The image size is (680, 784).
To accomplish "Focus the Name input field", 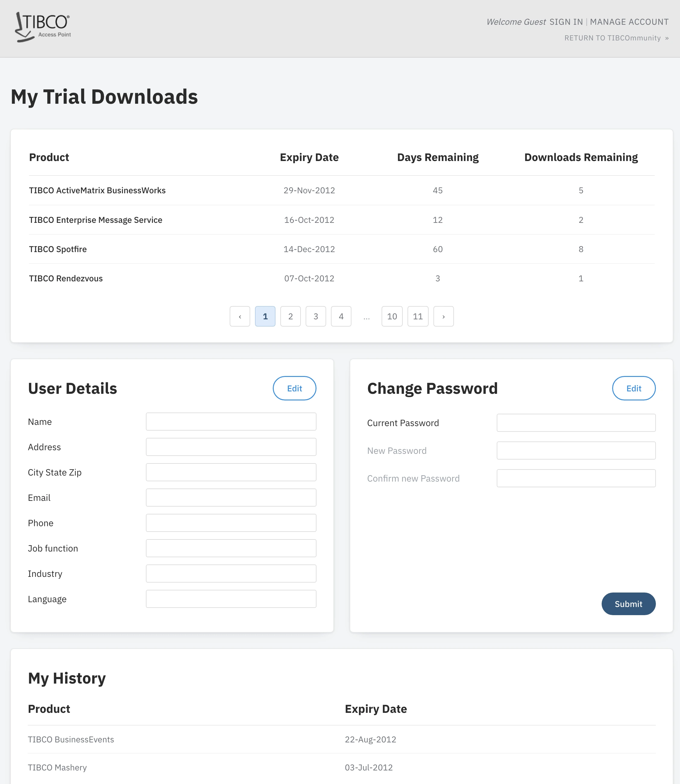I will click(231, 422).
